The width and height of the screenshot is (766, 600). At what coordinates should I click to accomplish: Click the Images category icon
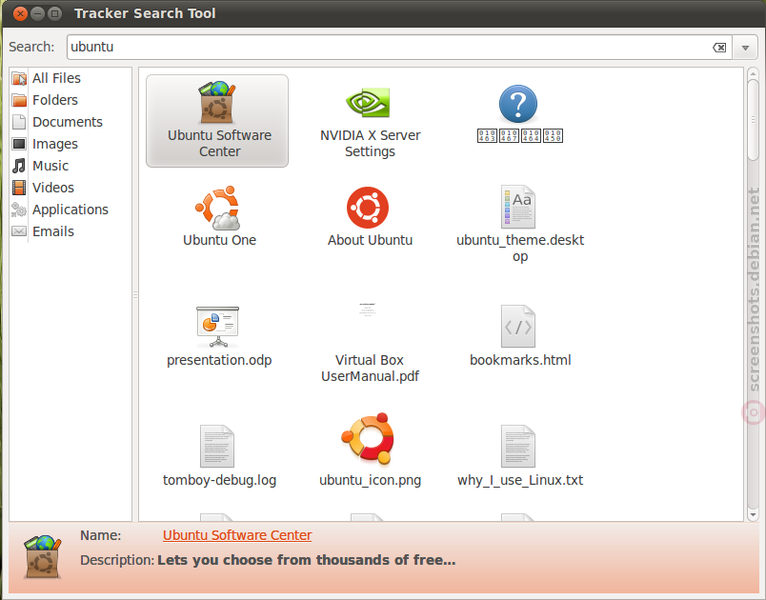(19, 144)
